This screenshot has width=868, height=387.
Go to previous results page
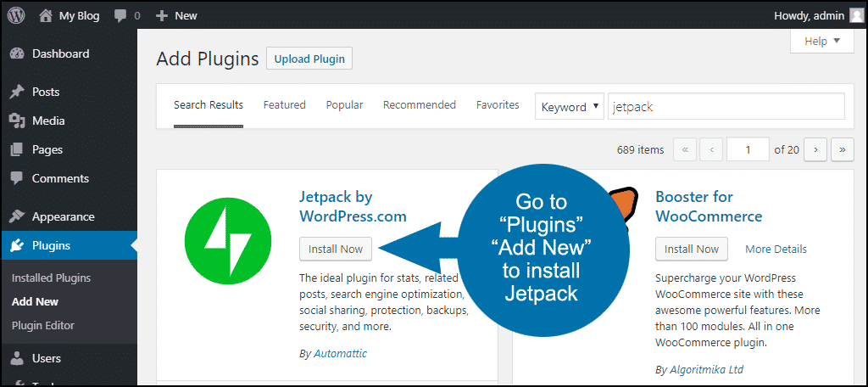(711, 149)
